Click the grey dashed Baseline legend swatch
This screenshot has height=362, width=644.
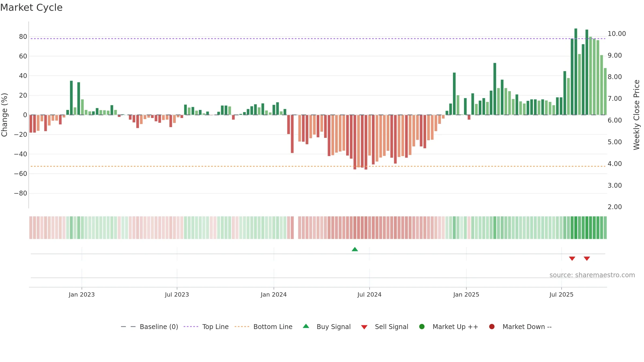coord(128,327)
